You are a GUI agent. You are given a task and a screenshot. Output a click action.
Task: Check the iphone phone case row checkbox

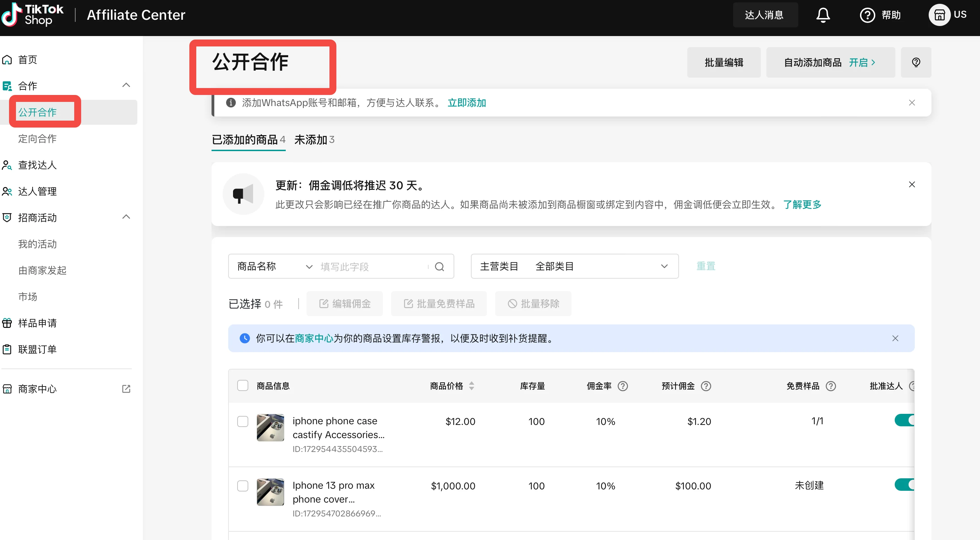coord(243,421)
